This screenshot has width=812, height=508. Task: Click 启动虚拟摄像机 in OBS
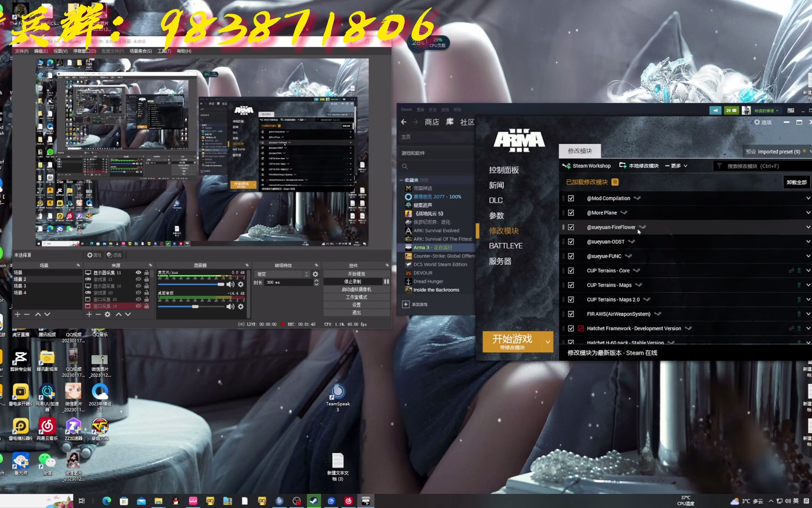356,289
